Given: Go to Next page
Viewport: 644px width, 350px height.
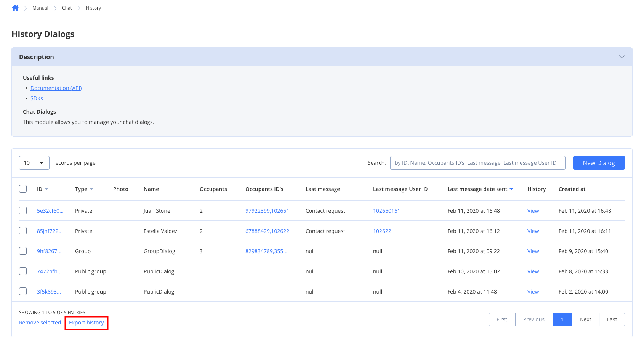Looking at the screenshot, I should (585, 319).
